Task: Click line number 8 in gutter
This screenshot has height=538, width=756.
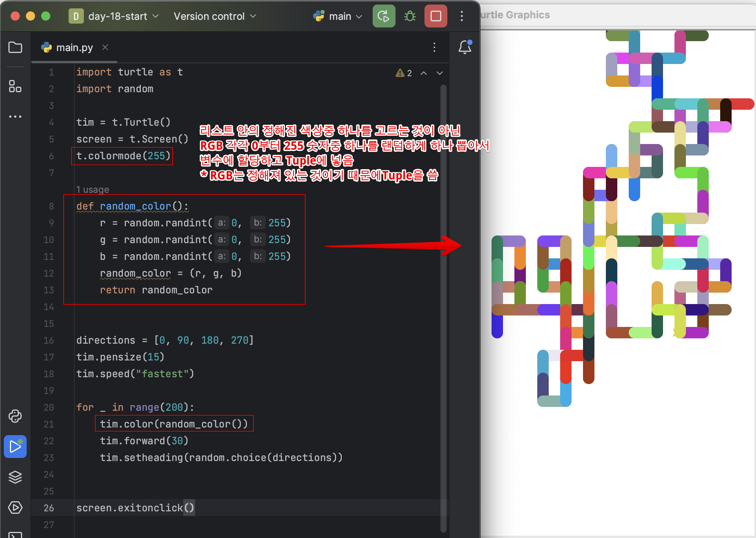Action: 51,206
